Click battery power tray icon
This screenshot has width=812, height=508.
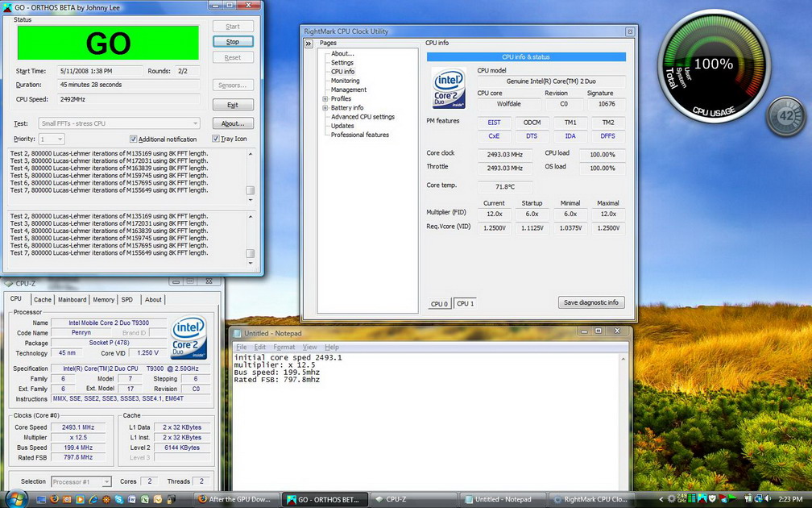[x=749, y=498]
